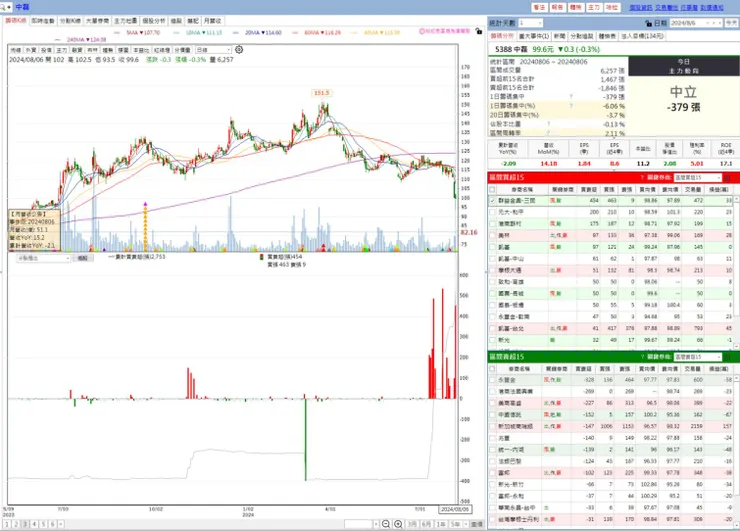This screenshot has width=740, height=531.
Task: Select layout page 4 button
Action: coord(34,524)
